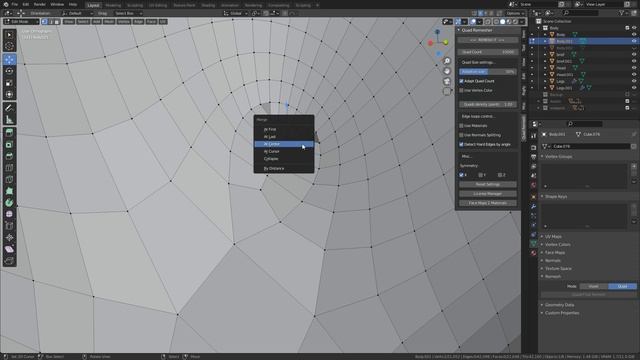Toggle Detect Hard Edges by angle checkbox
Screen dimensions: 640x360
[x=462, y=144]
